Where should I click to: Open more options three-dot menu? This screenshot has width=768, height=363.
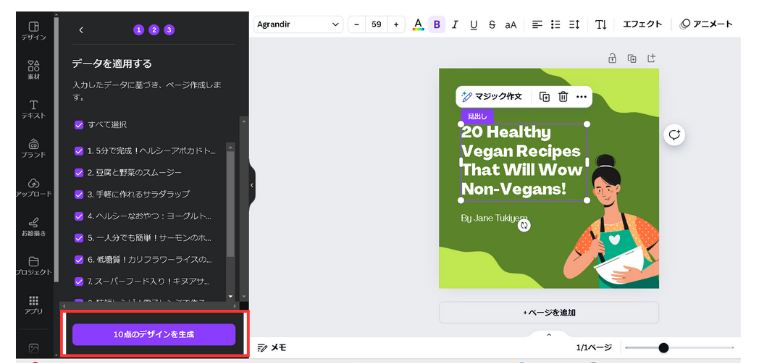(581, 97)
